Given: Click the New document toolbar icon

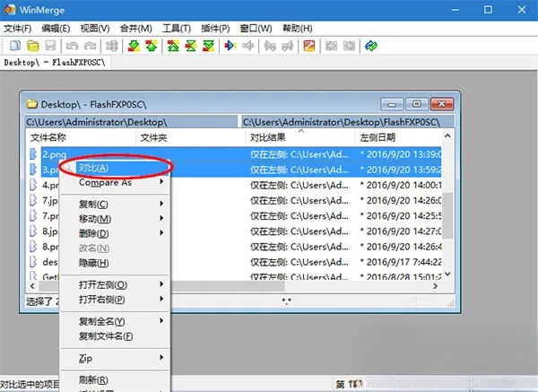Looking at the screenshot, I should pyautogui.click(x=14, y=46).
